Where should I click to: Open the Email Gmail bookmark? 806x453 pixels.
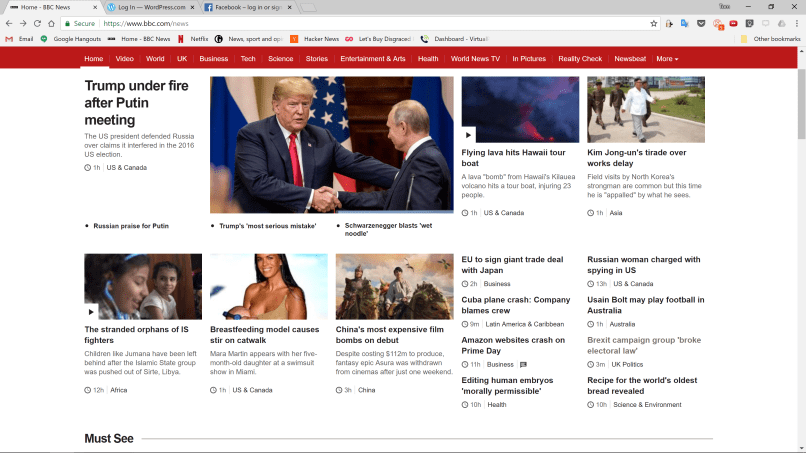click(19, 39)
